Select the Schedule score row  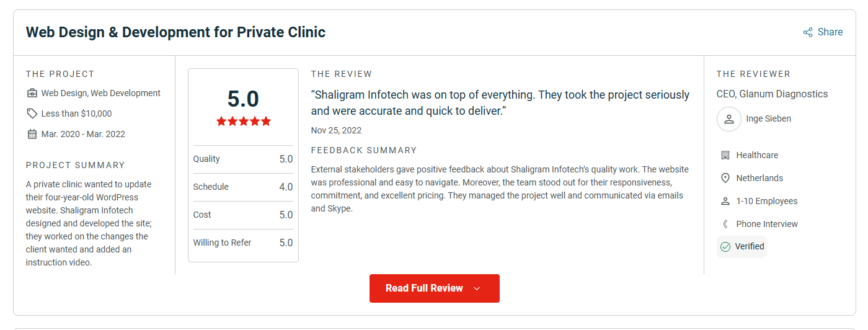tap(243, 187)
